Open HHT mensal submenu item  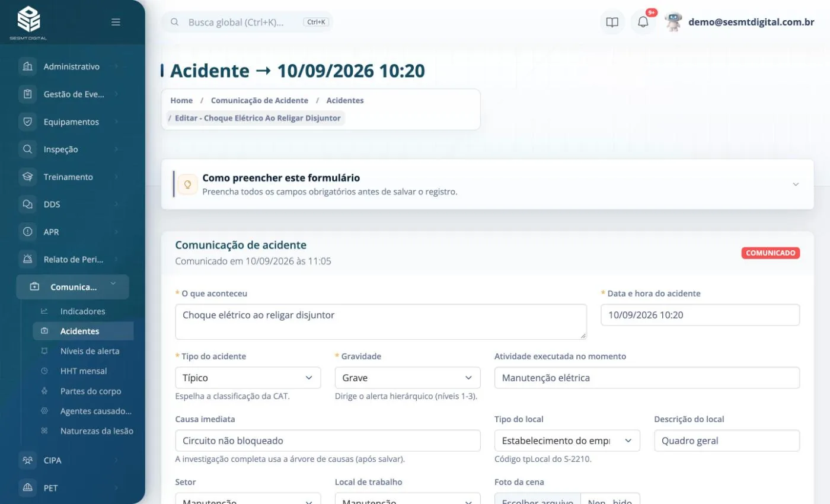pos(83,371)
